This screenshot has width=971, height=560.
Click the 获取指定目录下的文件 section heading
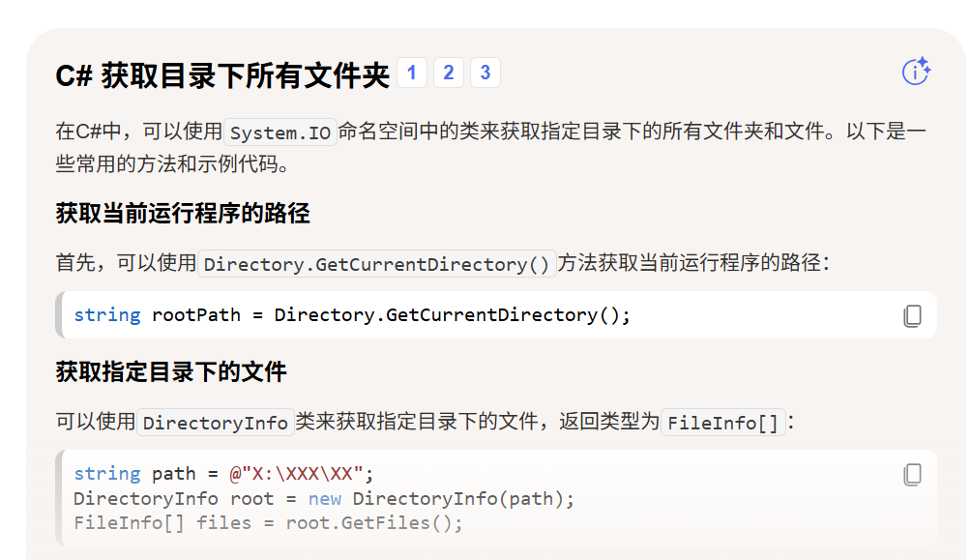click(x=170, y=375)
